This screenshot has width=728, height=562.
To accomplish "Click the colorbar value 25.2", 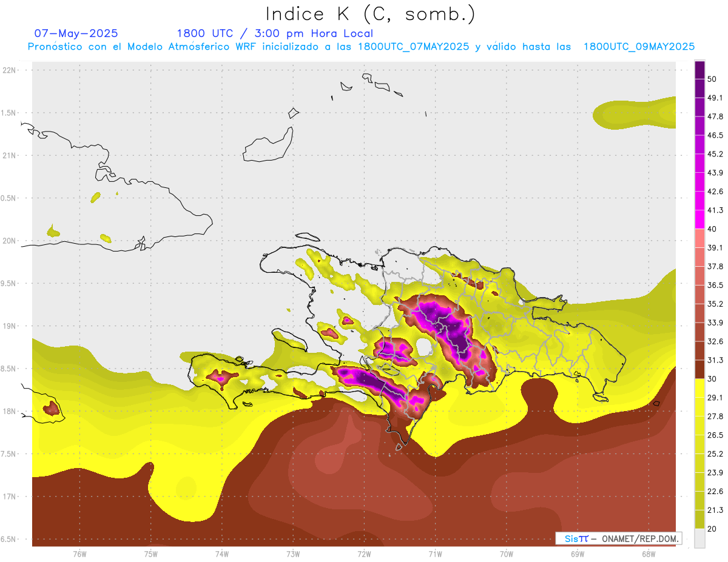I will click(x=715, y=454).
